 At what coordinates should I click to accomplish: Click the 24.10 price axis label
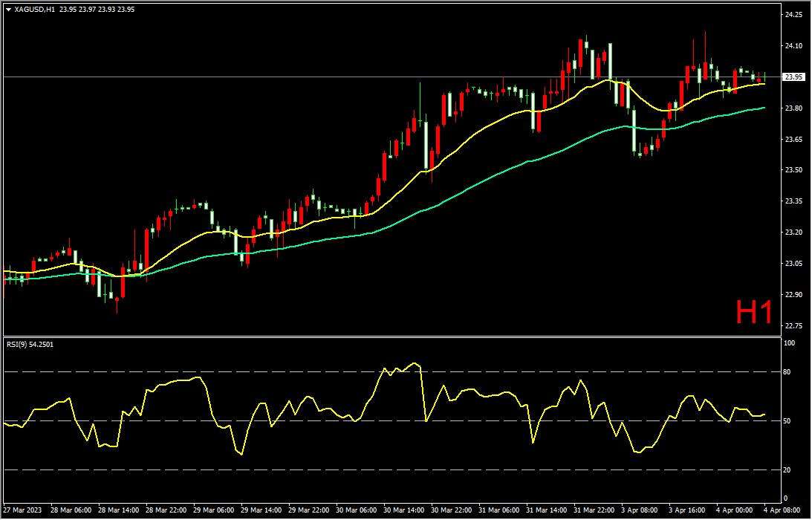(793, 45)
